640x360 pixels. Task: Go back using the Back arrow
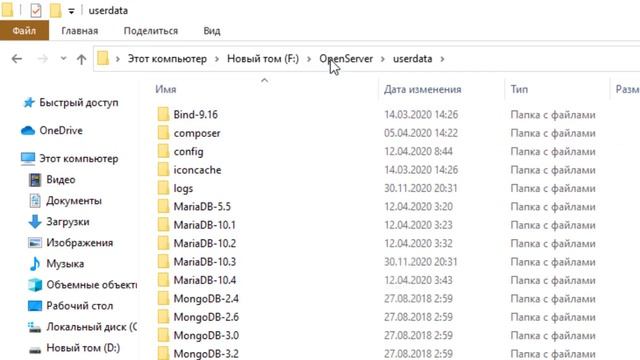[x=17, y=59]
